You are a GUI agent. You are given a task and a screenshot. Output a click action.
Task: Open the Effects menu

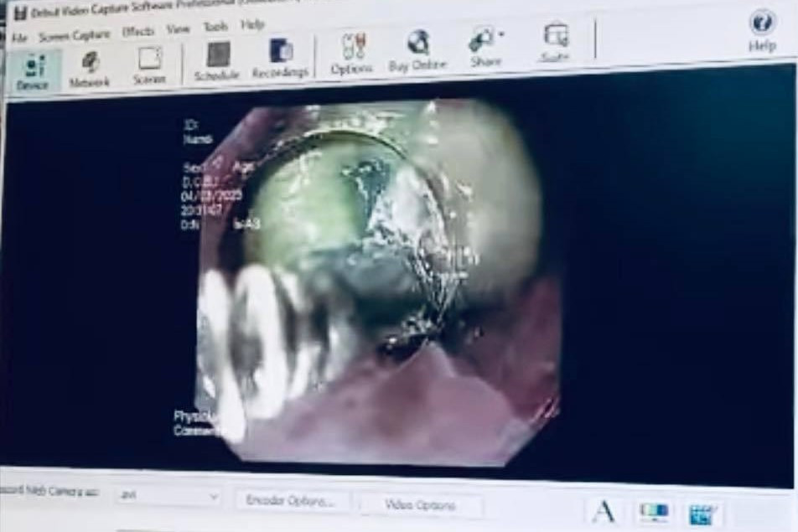137,32
